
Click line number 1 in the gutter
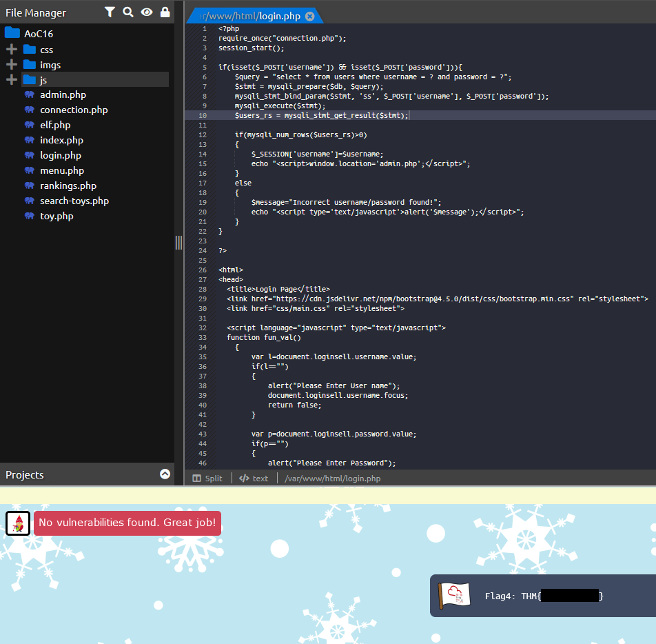pyautogui.click(x=205, y=29)
